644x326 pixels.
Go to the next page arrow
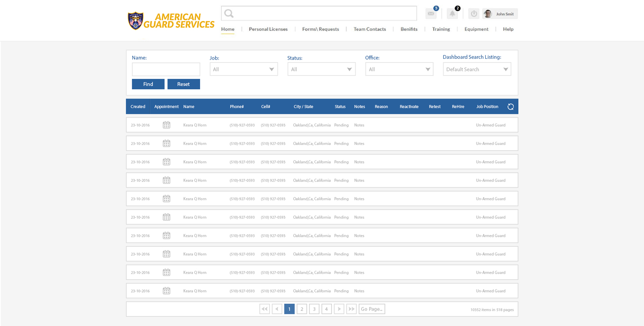[x=339, y=309]
